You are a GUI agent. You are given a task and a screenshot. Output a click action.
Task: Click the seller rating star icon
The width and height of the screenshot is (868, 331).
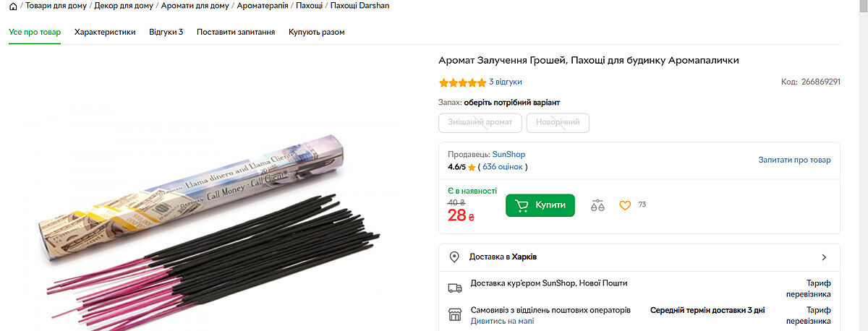coord(472,168)
